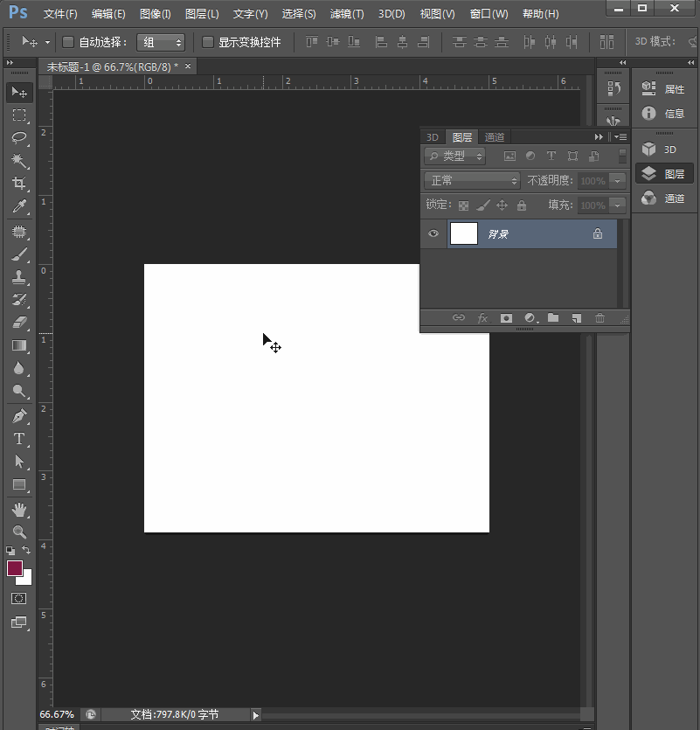Toggle lock all icon

pyautogui.click(x=522, y=205)
